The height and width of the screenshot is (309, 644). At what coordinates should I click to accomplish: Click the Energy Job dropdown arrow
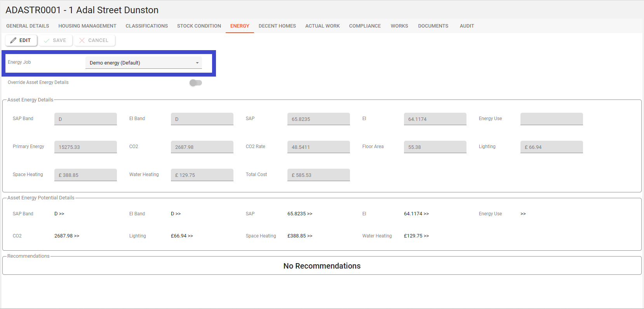pyautogui.click(x=197, y=63)
